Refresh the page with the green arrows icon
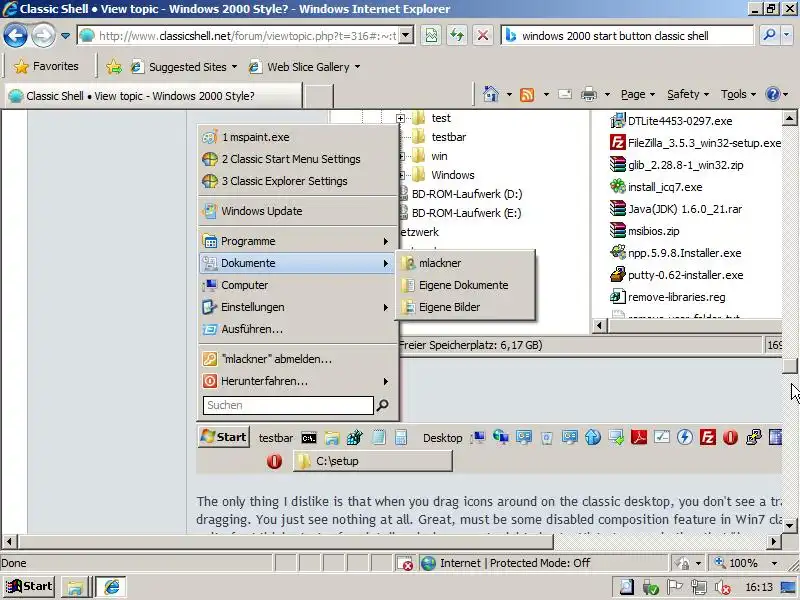800x600 pixels. (x=457, y=36)
